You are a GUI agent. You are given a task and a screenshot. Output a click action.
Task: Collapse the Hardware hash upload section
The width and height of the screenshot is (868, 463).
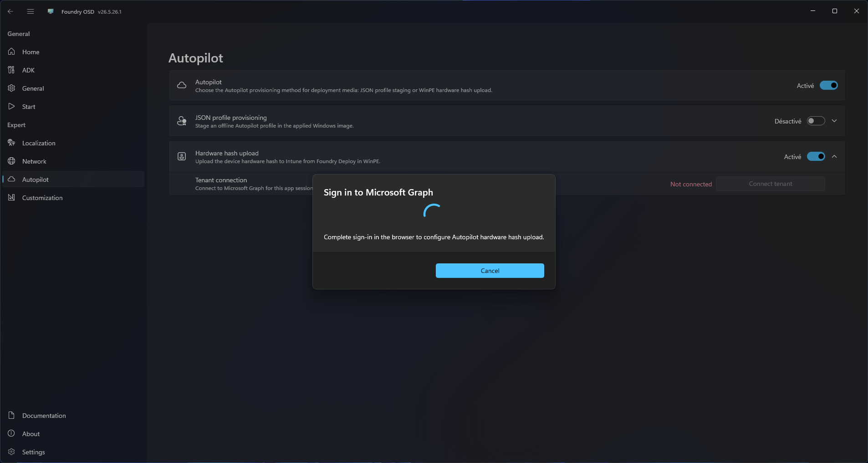pyautogui.click(x=834, y=156)
